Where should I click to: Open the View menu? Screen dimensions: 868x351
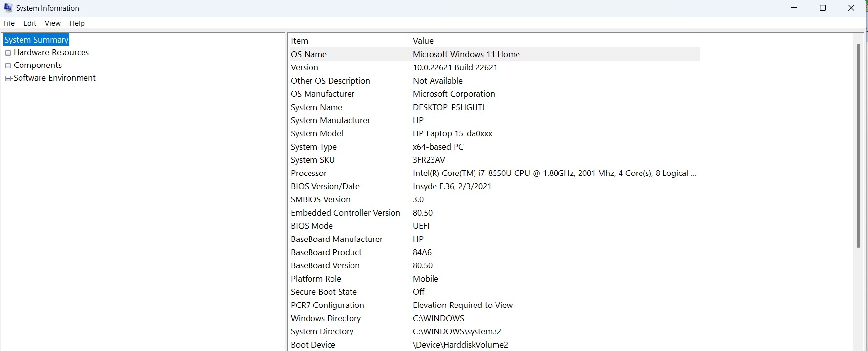(x=53, y=23)
